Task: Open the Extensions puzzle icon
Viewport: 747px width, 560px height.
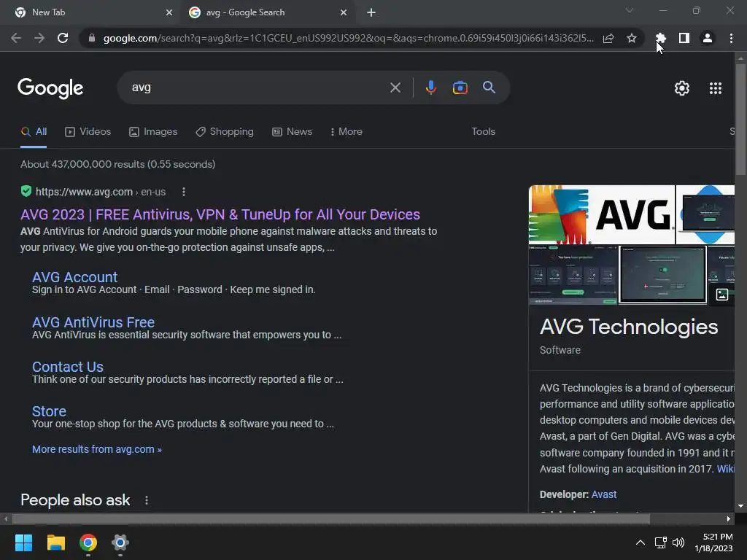Action: (660, 38)
